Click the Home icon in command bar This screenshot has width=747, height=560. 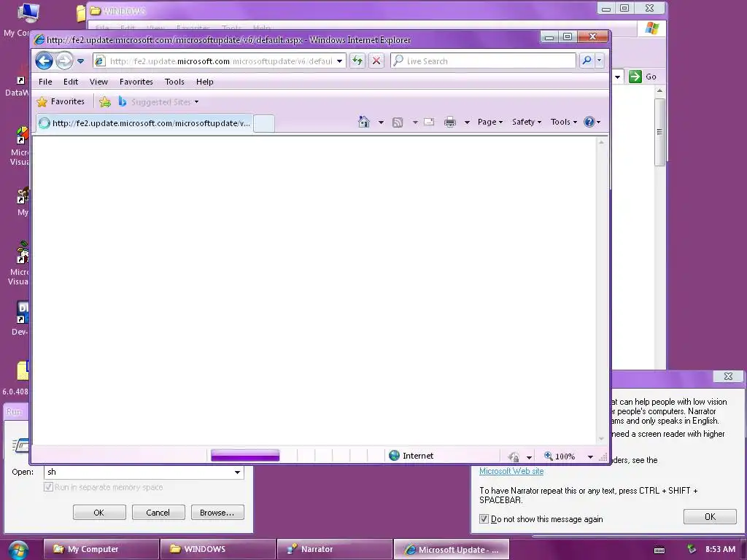pyautogui.click(x=363, y=122)
